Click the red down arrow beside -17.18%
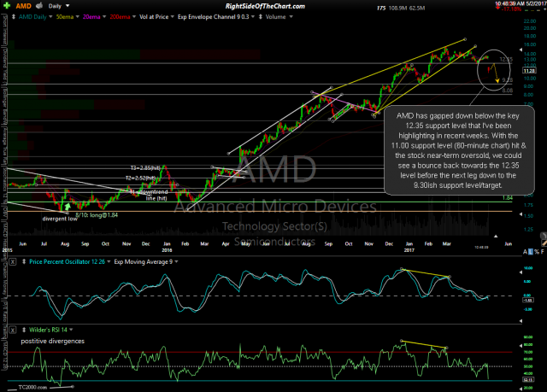The height and width of the screenshot is (392, 547). pyautogui.click(x=497, y=8)
